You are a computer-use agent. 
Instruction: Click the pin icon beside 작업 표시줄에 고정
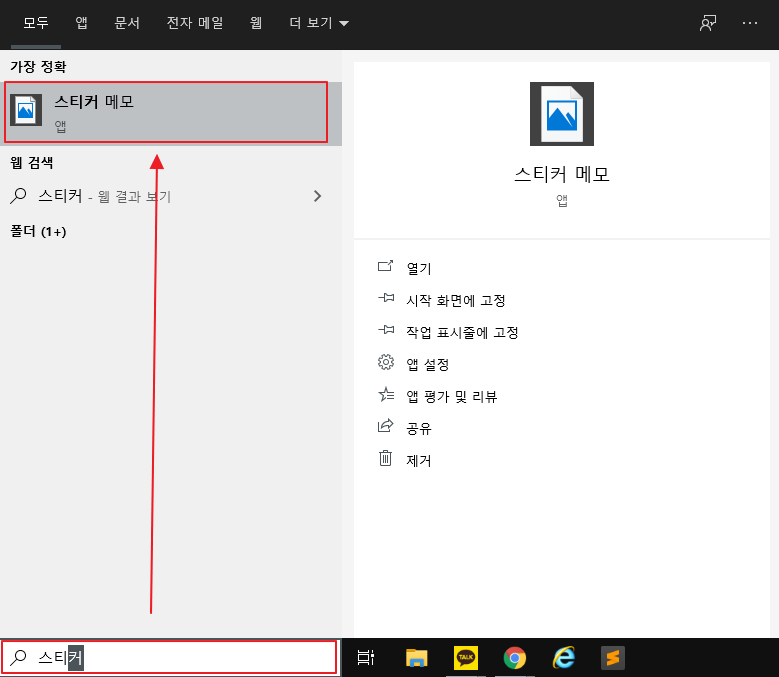(386, 330)
